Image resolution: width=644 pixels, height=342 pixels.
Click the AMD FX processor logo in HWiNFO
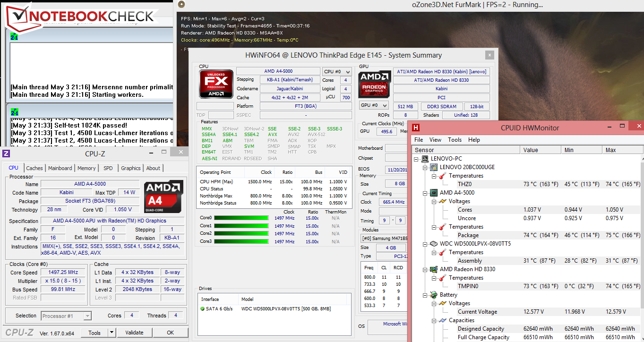[216, 84]
